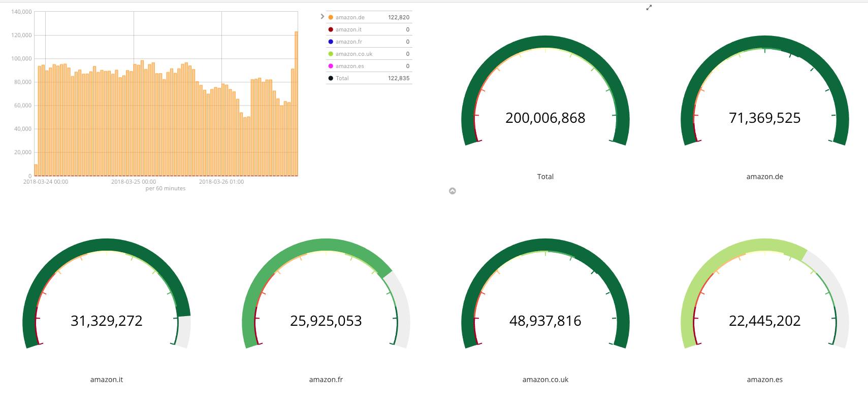Screen dimensions: 868x411
Task: Select the amazon.it legend label
Action: [x=348, y=29]
